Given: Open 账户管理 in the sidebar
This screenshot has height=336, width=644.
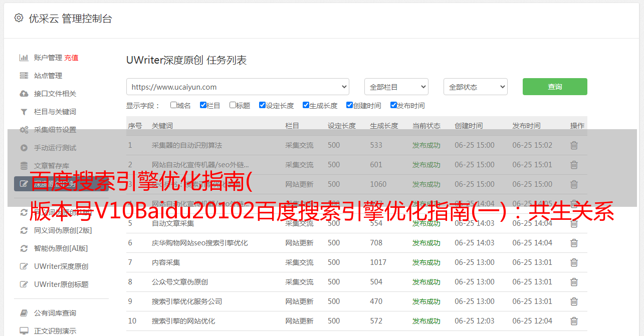Looking at the screenshot, I should 48,58.
